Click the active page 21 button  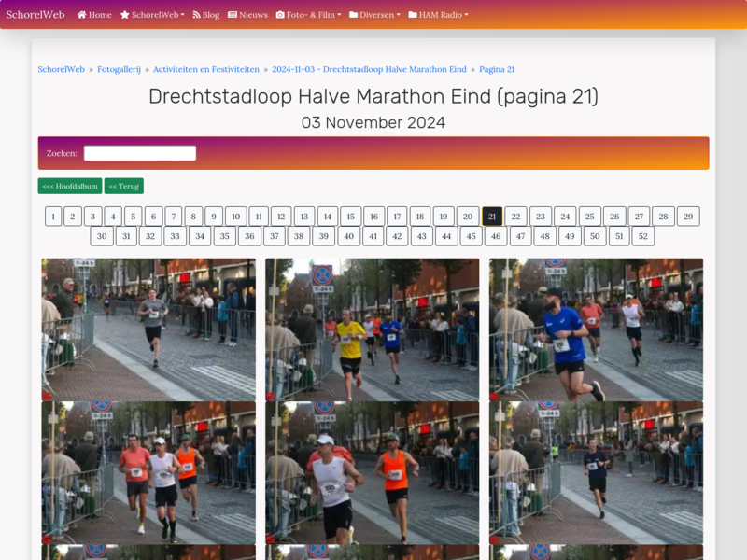(492, 217)
